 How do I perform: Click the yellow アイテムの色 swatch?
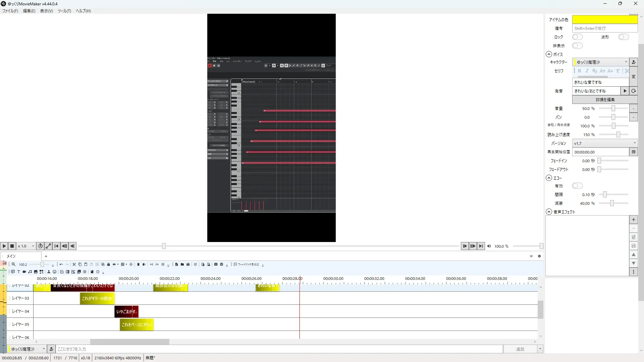(604, 19)
